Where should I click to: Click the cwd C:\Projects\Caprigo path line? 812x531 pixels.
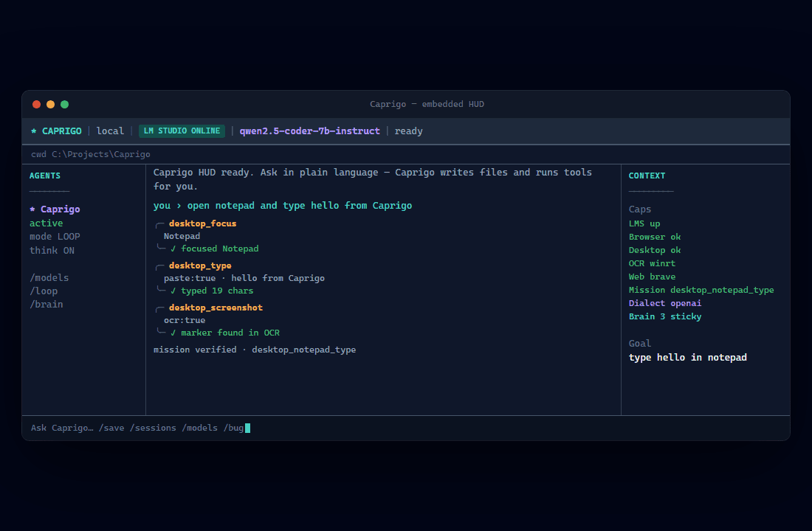[91, 154]
